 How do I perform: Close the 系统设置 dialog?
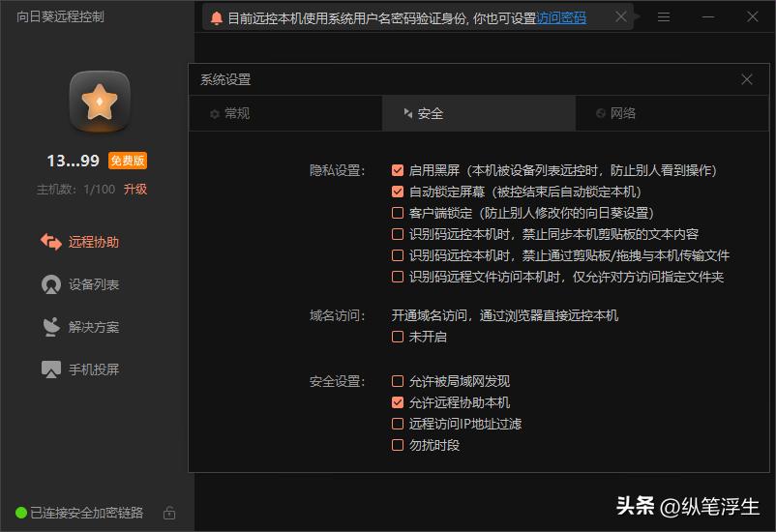coord(747,79)
